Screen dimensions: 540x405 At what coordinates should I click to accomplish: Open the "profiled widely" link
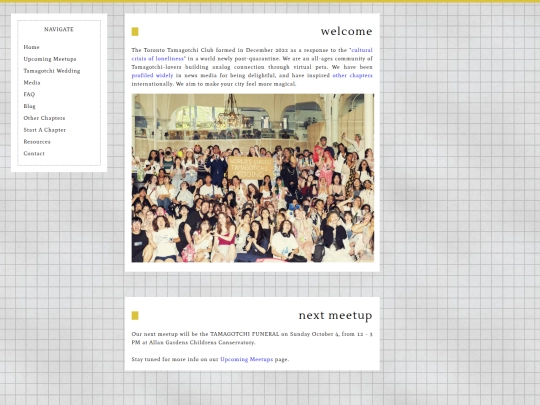click(152, 75)
